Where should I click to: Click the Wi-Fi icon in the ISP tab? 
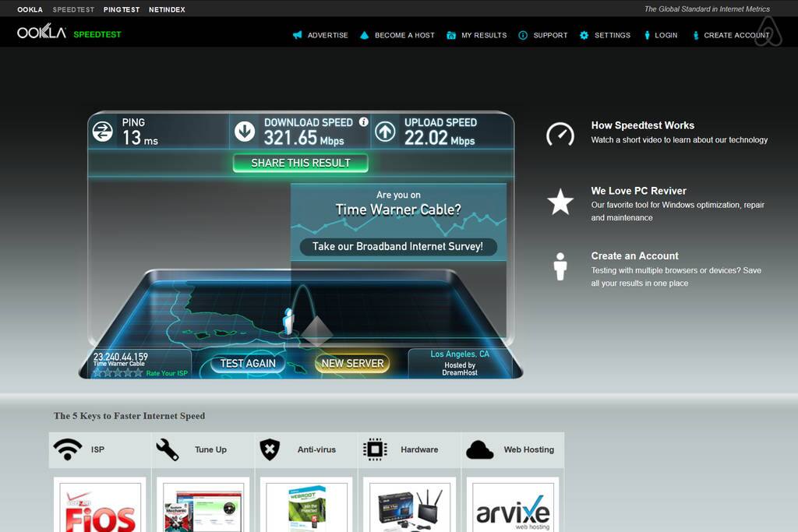click(68, 449)
